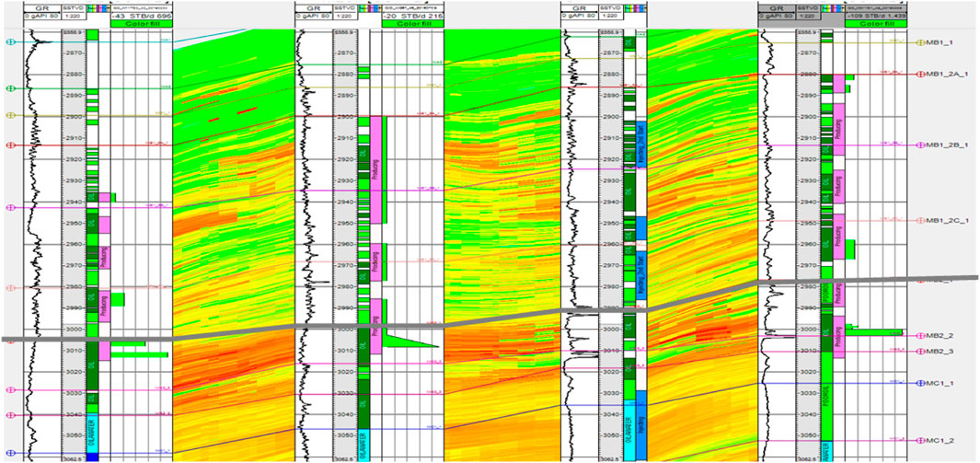Click the blue MC1_1 well-top marker circle
Viewport: 980px width, 463px height.
920,383
